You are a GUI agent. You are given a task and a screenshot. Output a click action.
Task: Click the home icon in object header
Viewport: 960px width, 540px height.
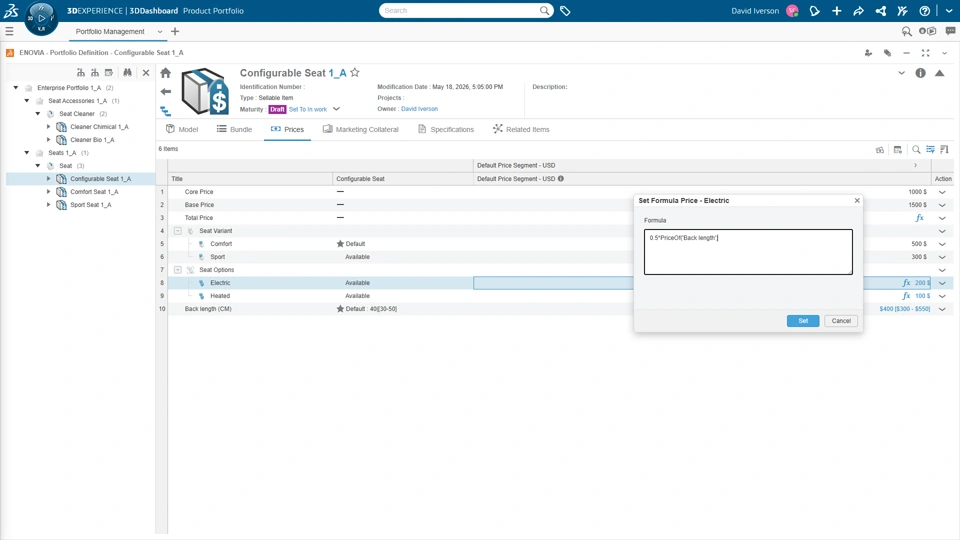(165, 73)
